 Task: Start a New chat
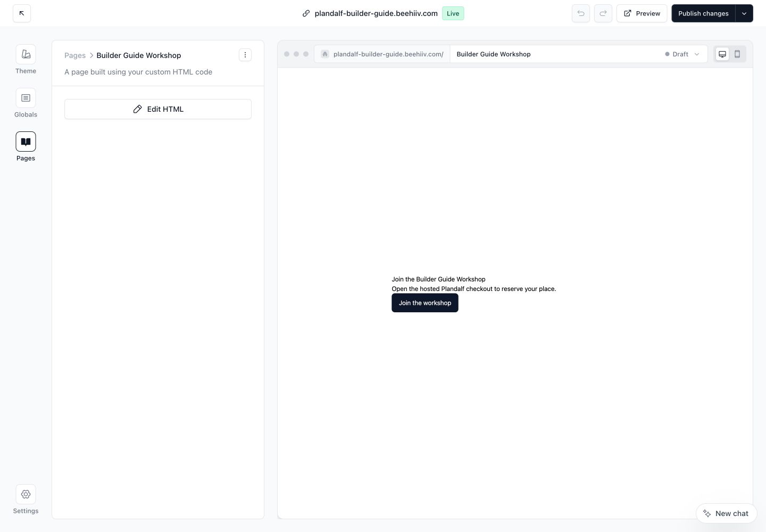click(726, 513)
